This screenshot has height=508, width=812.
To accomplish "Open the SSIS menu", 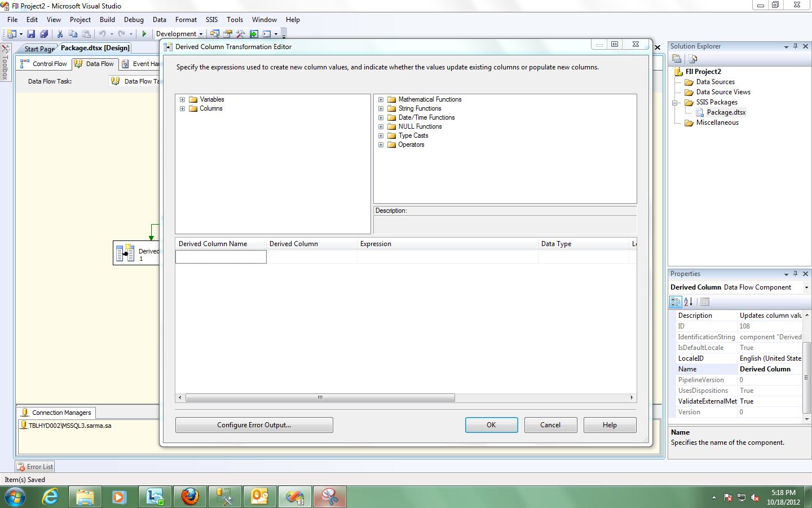I will coord(211,20).
